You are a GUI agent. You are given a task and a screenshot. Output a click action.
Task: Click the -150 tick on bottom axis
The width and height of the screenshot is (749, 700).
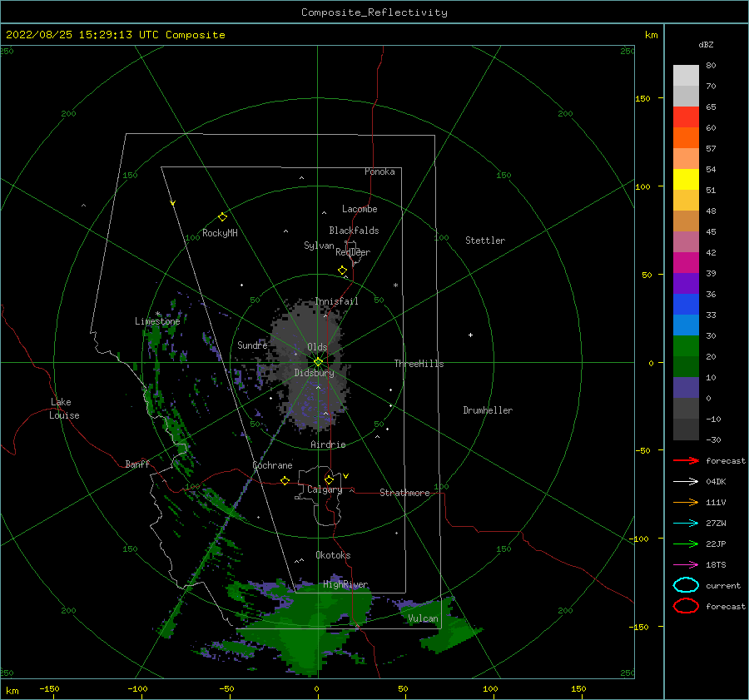(49, 688)
